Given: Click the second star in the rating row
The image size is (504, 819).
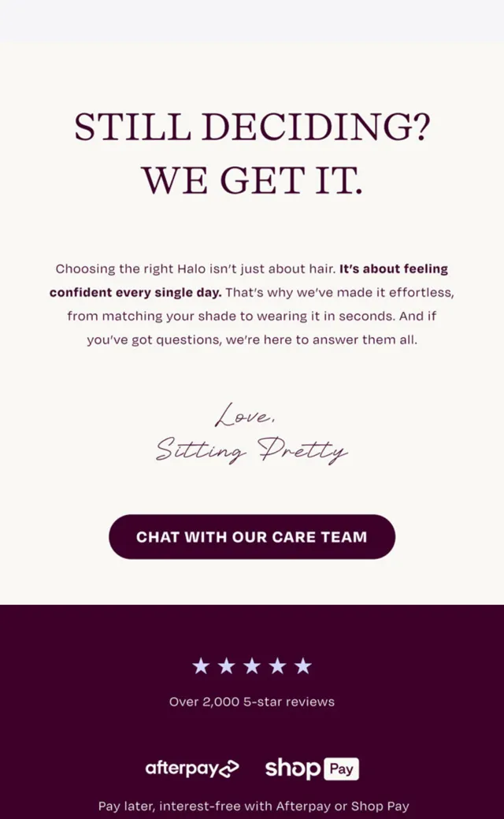Looking at the screenshot, I should click(226, 666).
